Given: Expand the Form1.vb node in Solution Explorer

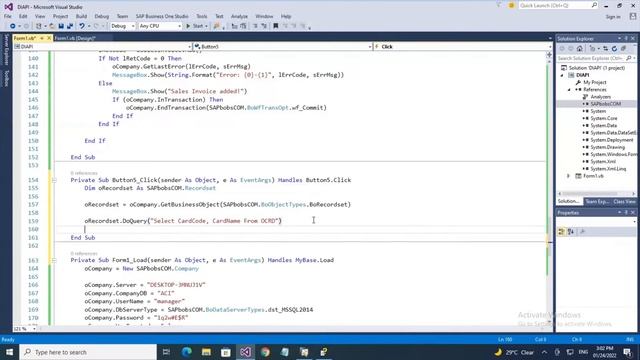Looking at the screenshot, I should pyautogui.click(x=568, y=176).
